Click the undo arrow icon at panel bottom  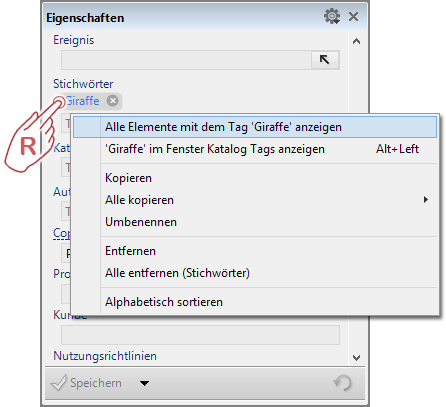pos(343,383)
